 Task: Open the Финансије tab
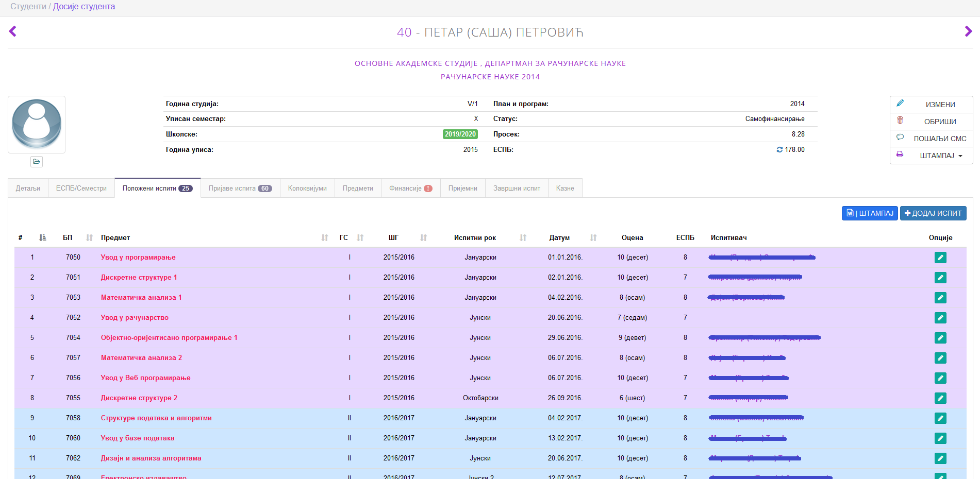410,189
